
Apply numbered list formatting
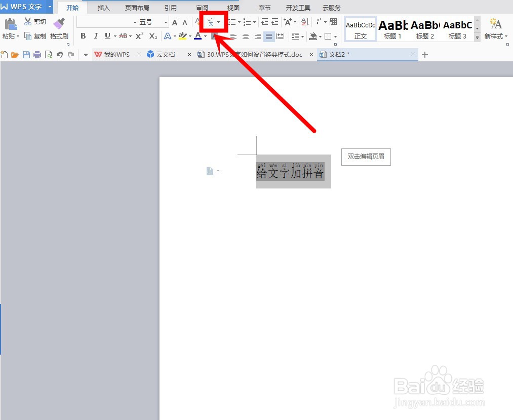point(247,22)
